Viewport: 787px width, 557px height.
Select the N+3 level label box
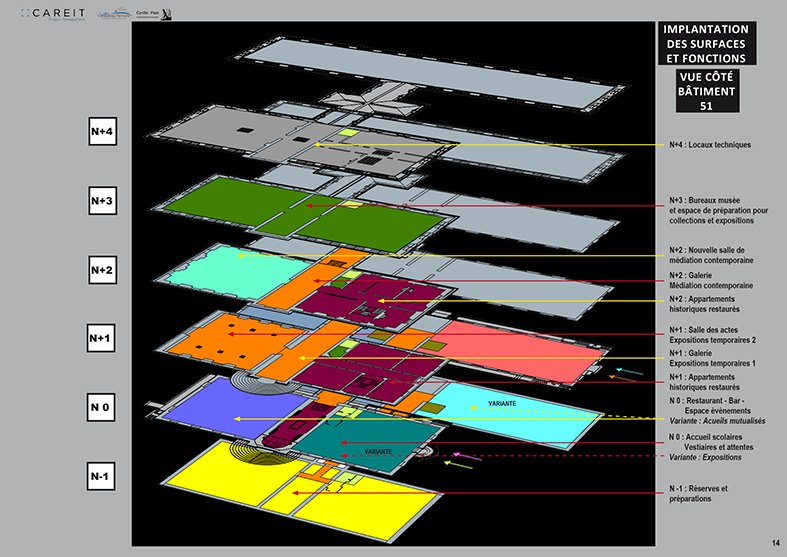point(103,201)
